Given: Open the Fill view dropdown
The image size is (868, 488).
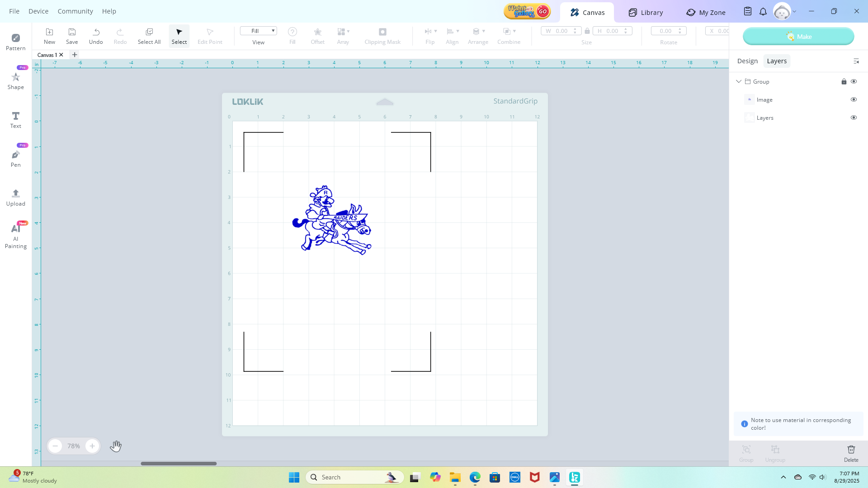Looking at the screenshot, I should [259, 31].
